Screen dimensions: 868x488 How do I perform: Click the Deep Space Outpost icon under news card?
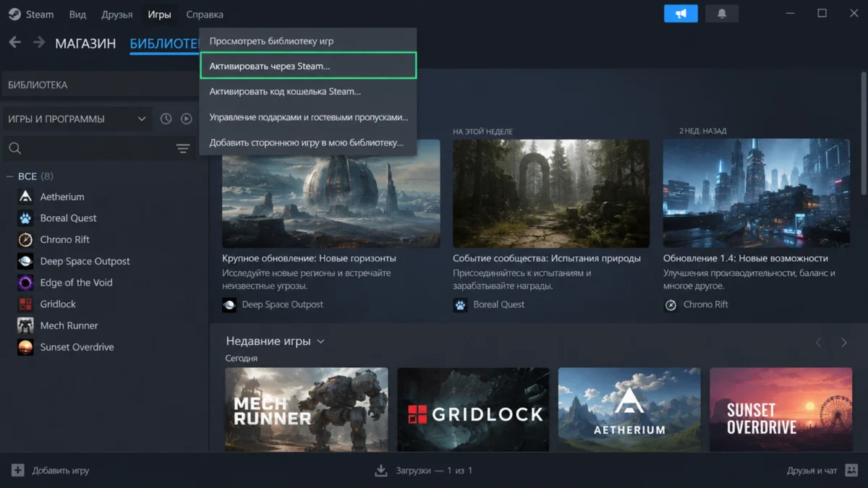(229, 305)
